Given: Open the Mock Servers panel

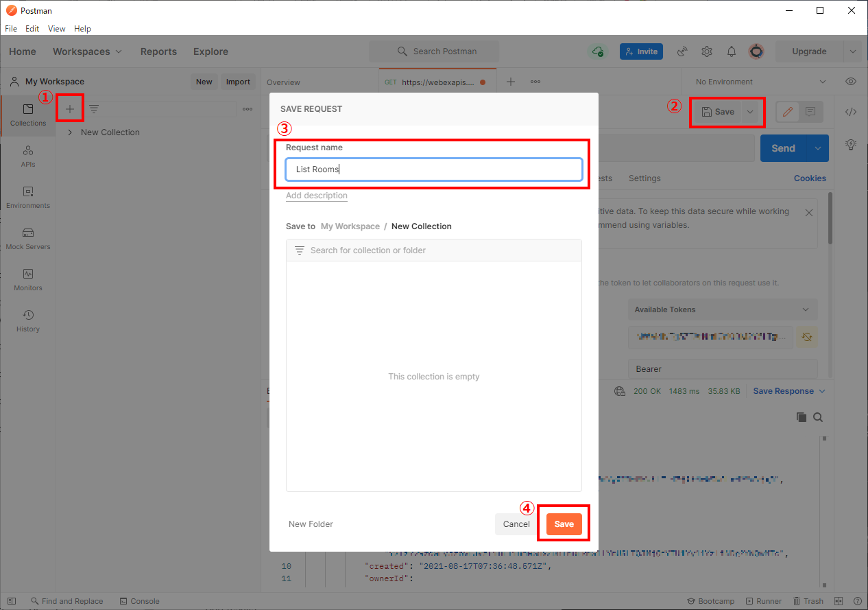Looking at the screenshot, I should click(x=27, y=239).
